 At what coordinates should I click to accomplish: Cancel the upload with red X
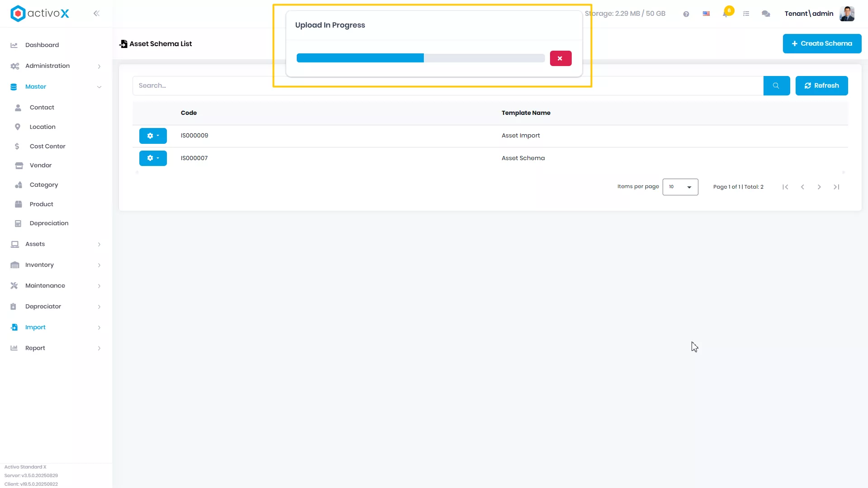coord(560,58)
